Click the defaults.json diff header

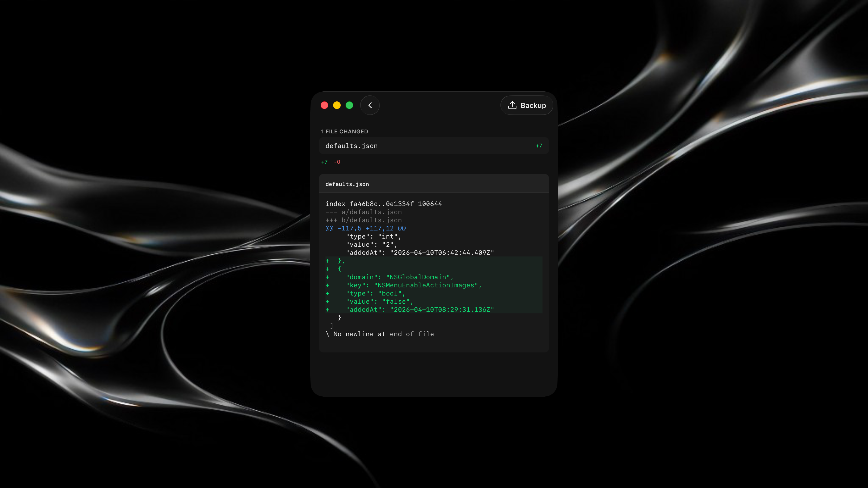[x=347, y=184]
